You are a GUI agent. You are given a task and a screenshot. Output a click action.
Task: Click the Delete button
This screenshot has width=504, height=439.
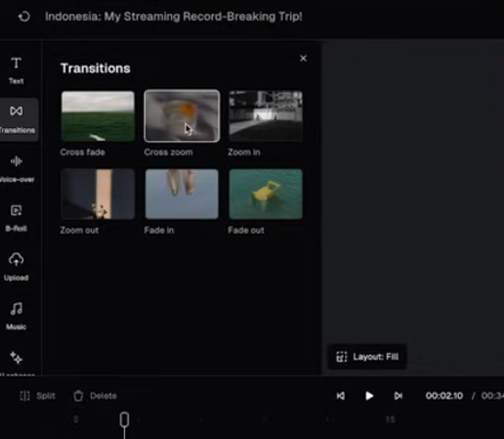click(x=95, y=396)
